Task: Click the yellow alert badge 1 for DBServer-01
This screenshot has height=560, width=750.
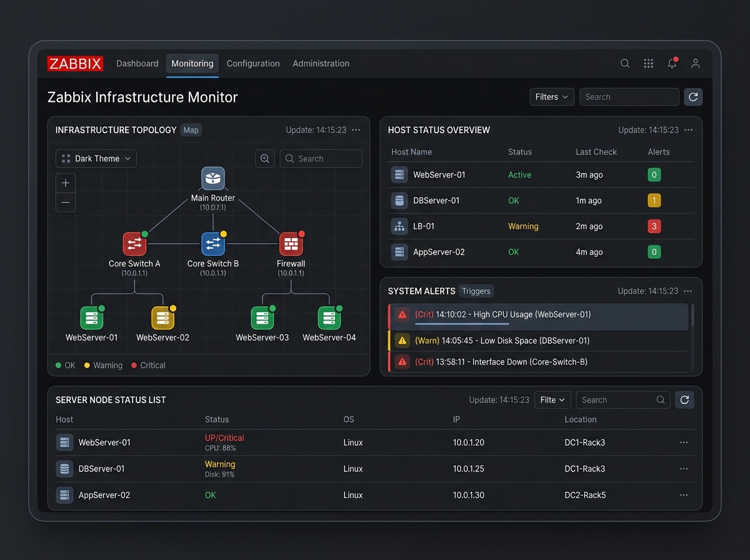Action: [654, 201]
